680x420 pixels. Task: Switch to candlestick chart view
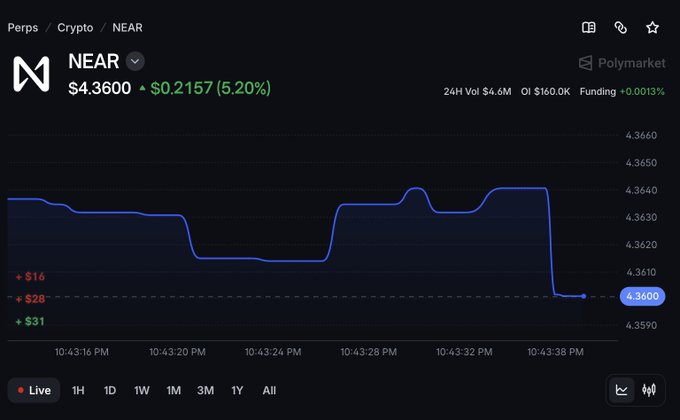649,390
